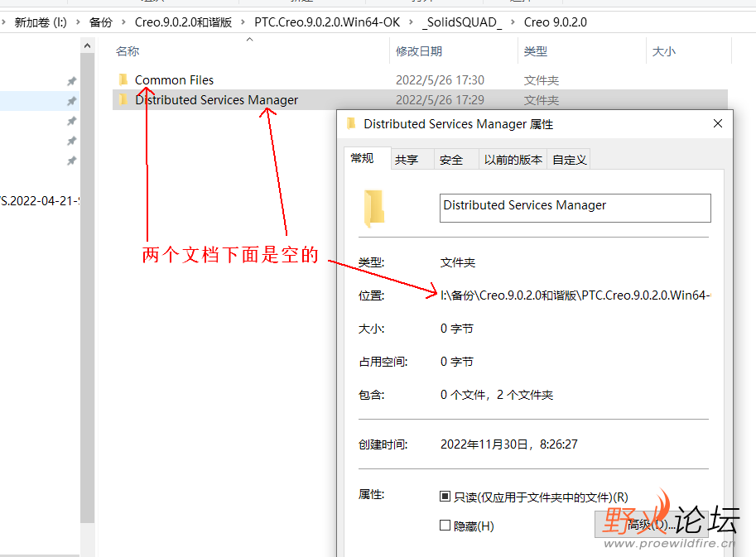
Task: Expand chevron after _SolidSQUAD_ breadcrumb
Action: point(513,22)
